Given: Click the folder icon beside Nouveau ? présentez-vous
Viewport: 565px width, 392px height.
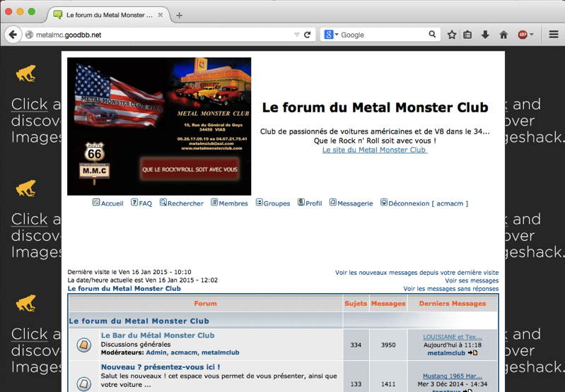Looking at the screenshot, I should (x=83, y=384).
